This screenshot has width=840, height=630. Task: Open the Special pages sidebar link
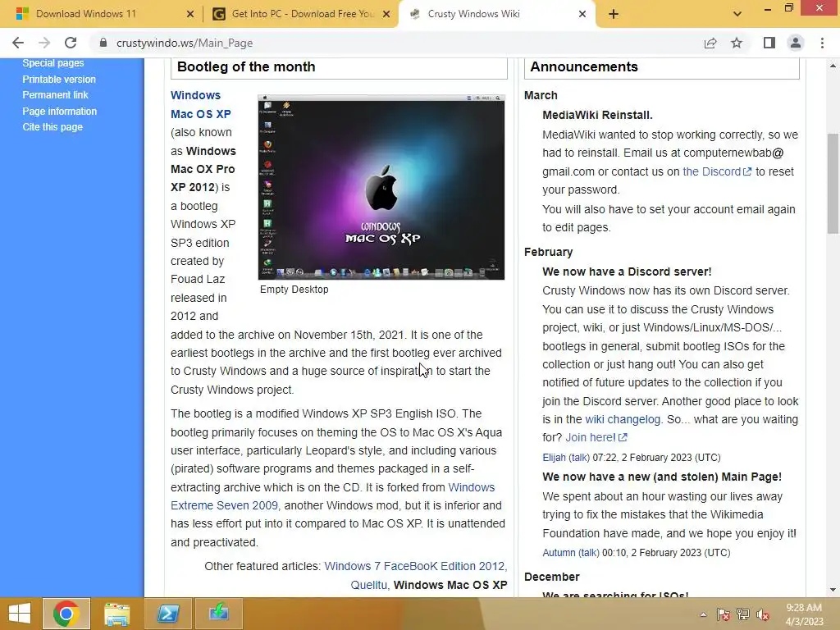click(x=53, y=62)
